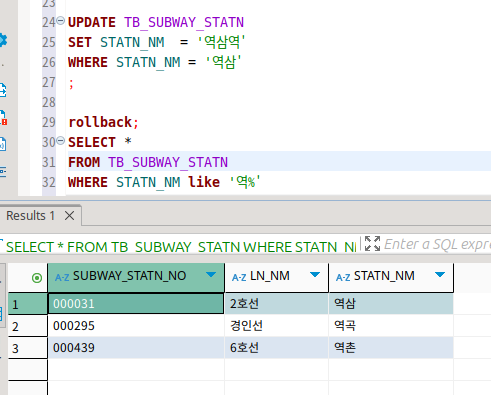Select cell 2호선
Screen dimensions: 491x395
(x=277, y=304)
